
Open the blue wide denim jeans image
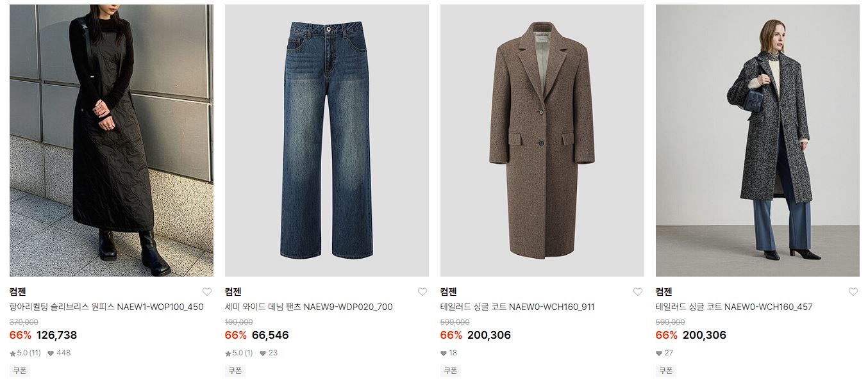pyautogui.click(x=327, y=141)
